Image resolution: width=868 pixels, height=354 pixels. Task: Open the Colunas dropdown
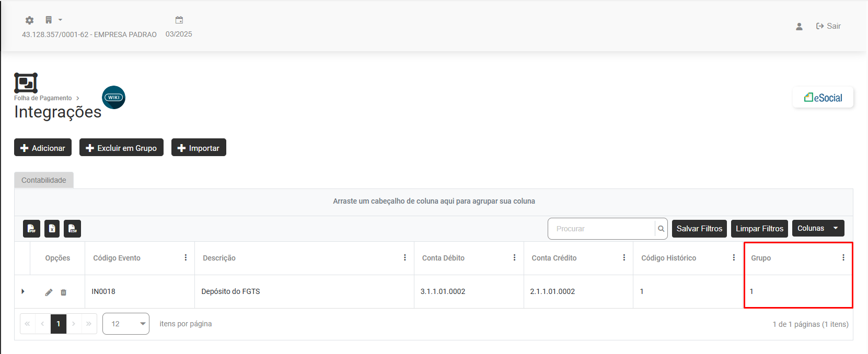pos(818,228)
